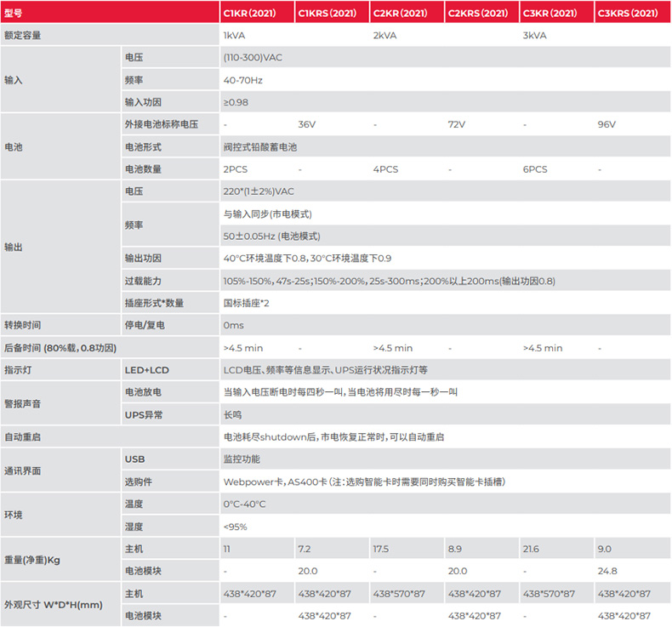Select the 24.8 battery module weight value
This screenshot has height=627, width=672.
pyautogui.click(x=607, y=571)
